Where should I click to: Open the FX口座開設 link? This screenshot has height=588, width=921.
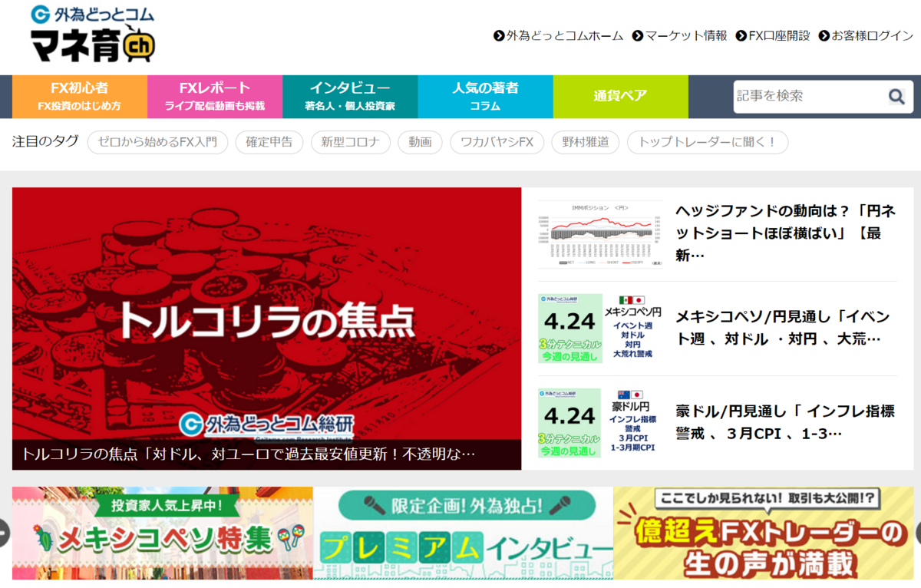[779, 36]
